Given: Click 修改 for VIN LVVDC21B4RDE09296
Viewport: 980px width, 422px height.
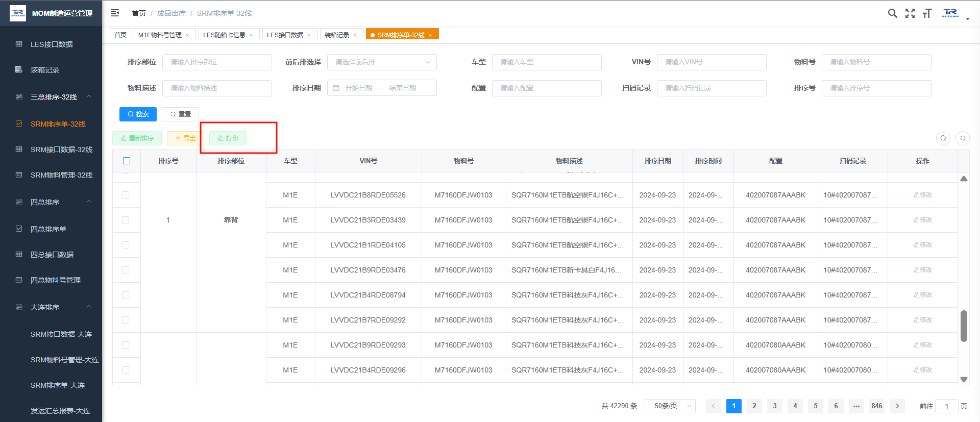Looking at the screenshot, I should tap(923, 370).
